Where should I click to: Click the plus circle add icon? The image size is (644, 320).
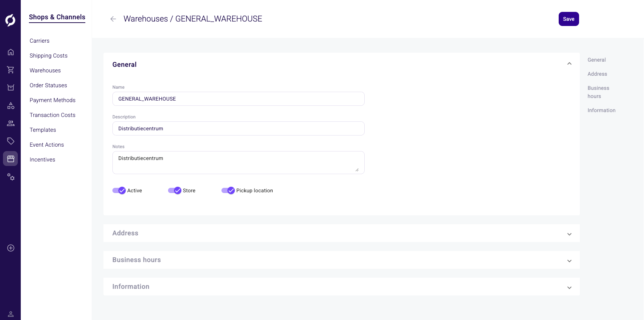pyautogui.click(x=11, y=248)
